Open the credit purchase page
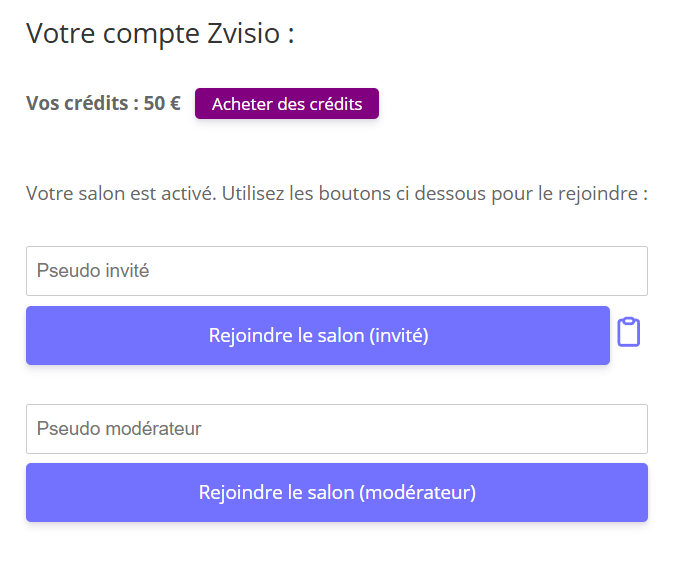The image size is (691, 586). click(x=287, y=104)
